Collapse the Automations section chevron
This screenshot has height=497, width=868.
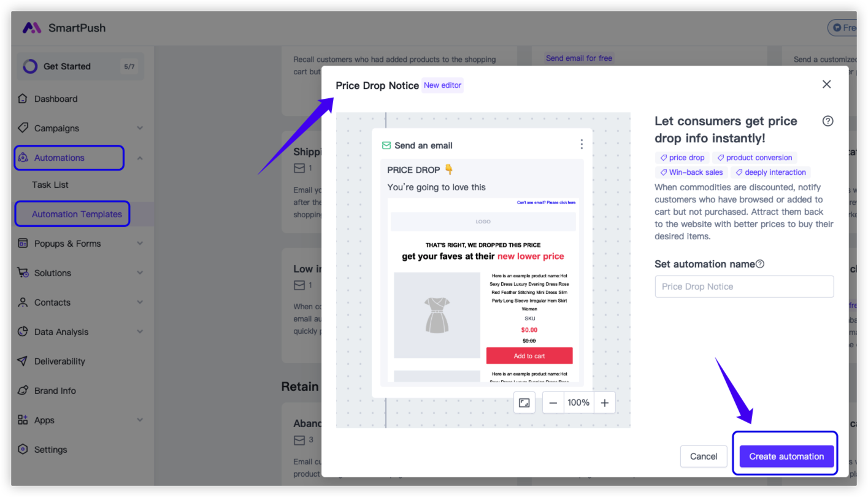point(140,158)
